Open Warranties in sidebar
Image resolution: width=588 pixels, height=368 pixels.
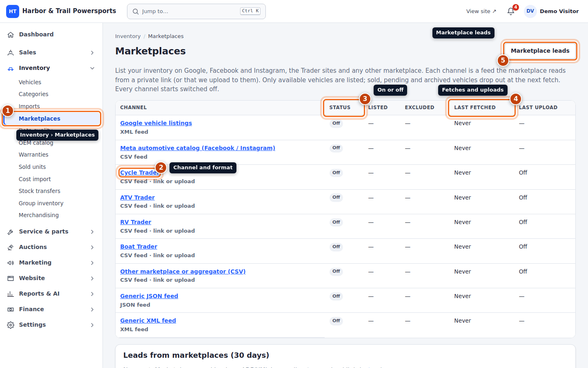pyautogui.click(x=33, y=155)
